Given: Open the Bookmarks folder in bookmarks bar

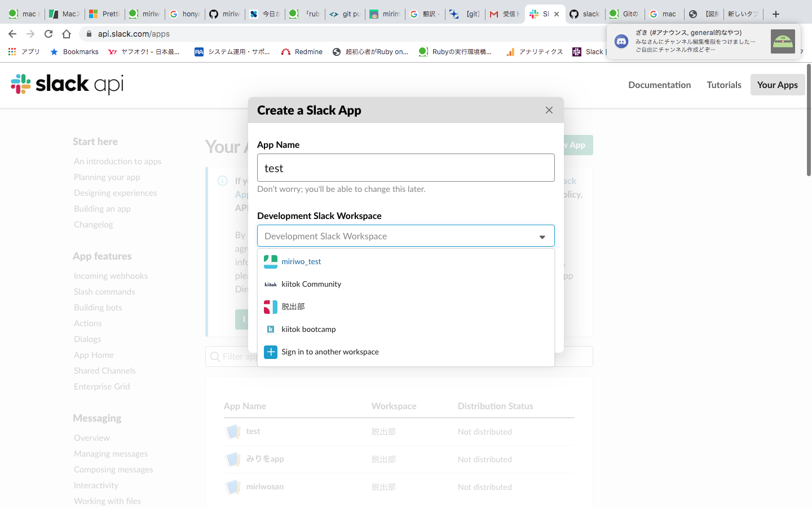Looking at the screenshot, I should 74,51.
